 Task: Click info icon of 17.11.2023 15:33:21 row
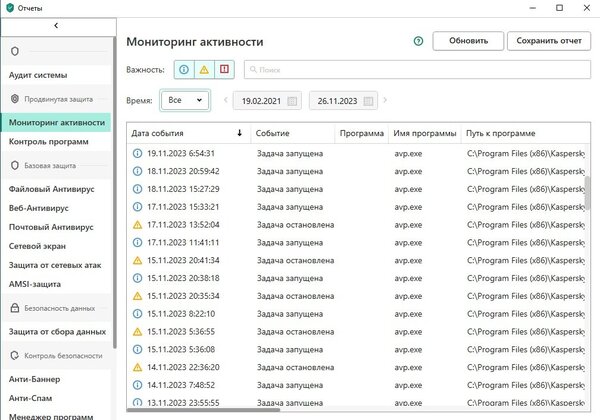pyautogui.click(x=137, y=207)
